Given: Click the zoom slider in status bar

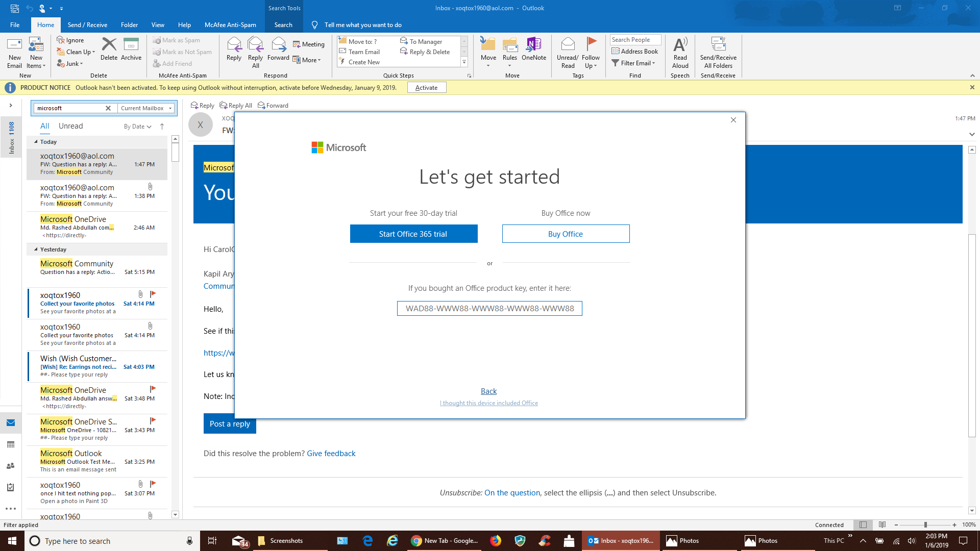Looking at the screenshot, I should tap(925, 525).
